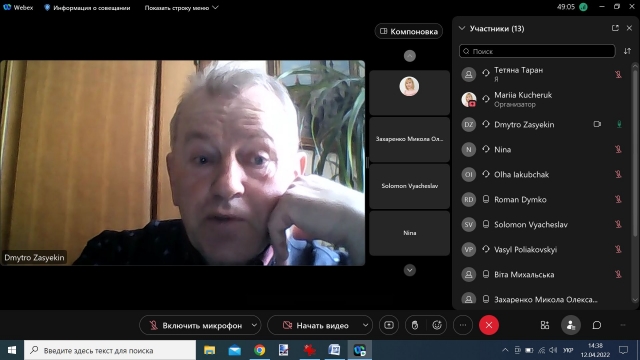
Task: Click Olha Iakubchak muted microphone icon
Action: pyautogui.click(x=618, y=174)
